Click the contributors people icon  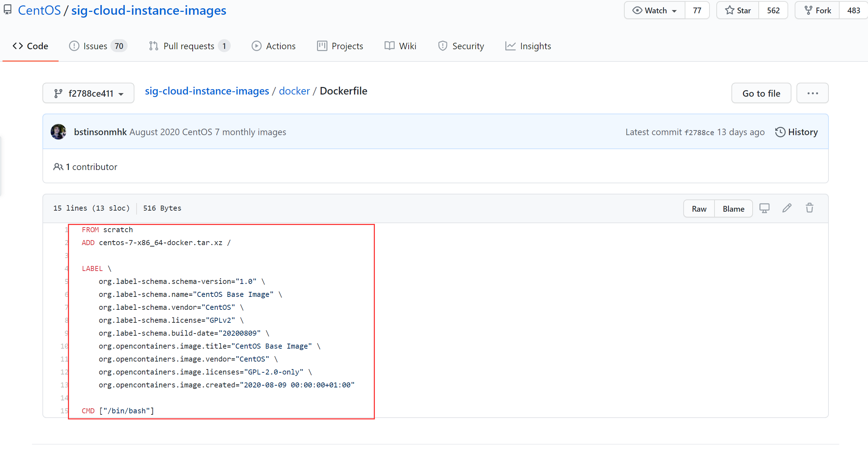click(58, 167)
